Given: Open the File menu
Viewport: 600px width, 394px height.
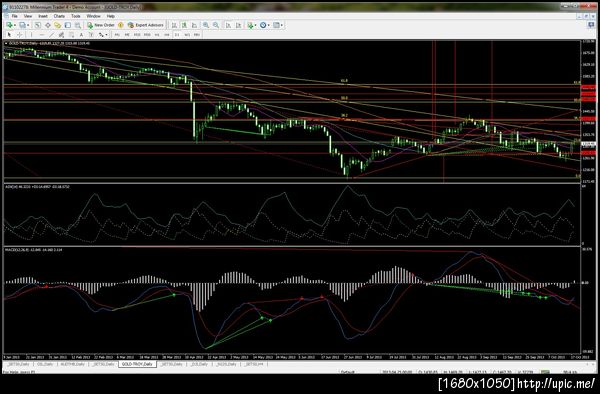Looking at the screenshot, I should tap(14, 16).
